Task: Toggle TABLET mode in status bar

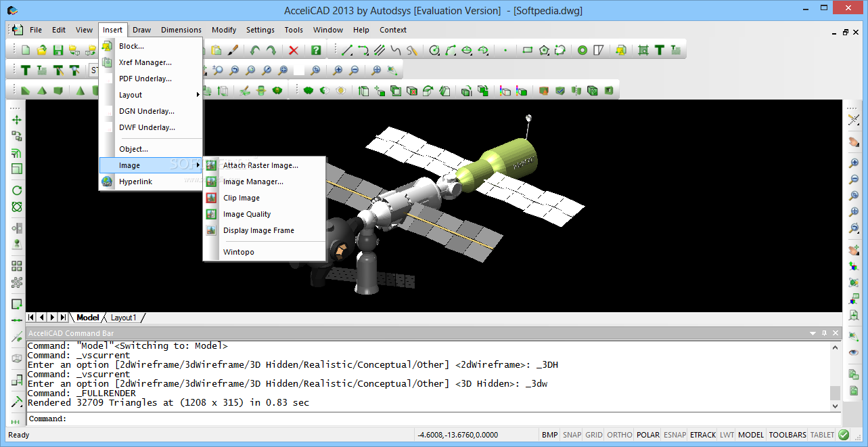Action: (822, 435)
